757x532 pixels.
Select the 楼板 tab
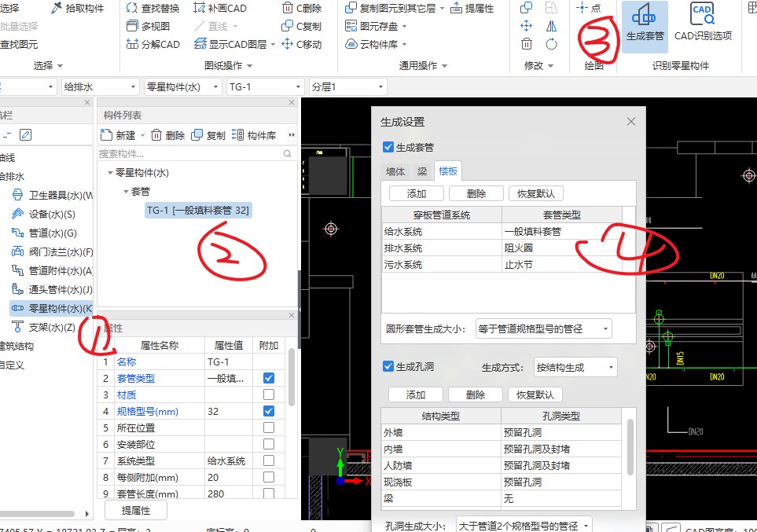pos(448,171)
